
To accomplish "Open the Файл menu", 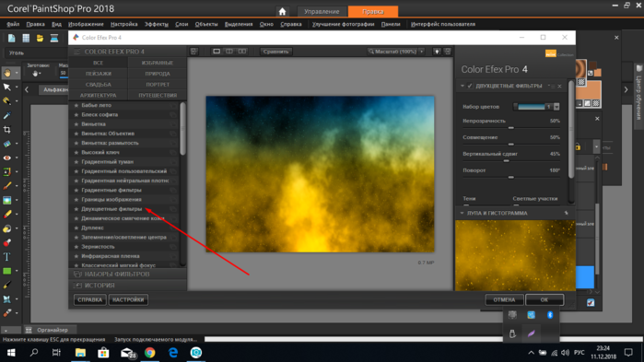I will [x=13, y=24].
